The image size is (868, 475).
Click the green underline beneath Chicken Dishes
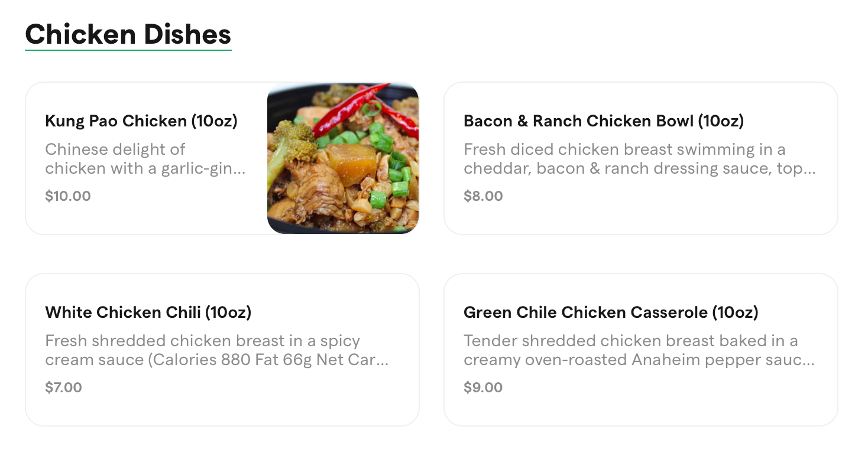pos(128,50)
